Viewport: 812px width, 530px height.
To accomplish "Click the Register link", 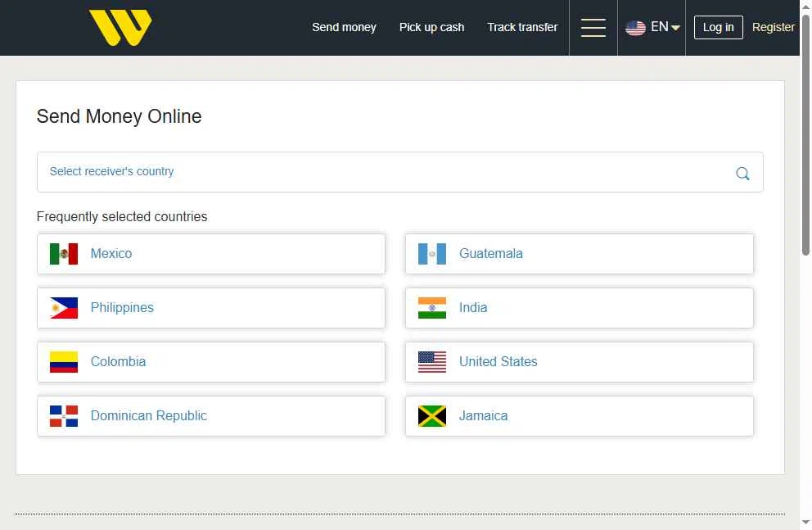I will pos(773,27).
